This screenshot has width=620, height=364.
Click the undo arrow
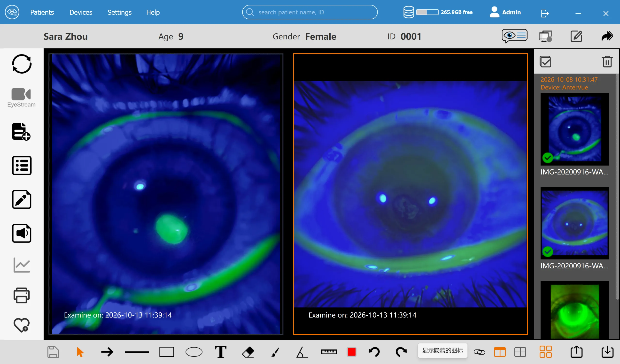click(x=374, y=352)
